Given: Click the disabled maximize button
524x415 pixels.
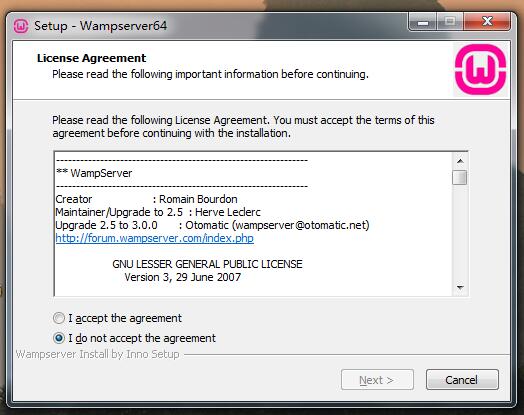Looking at the screenshot, I should click(450, 22).
